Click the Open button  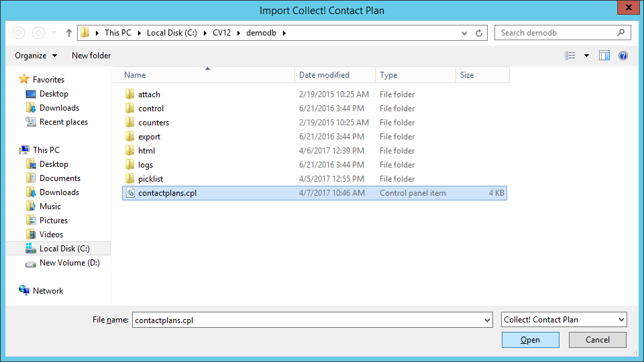[530, 340]
